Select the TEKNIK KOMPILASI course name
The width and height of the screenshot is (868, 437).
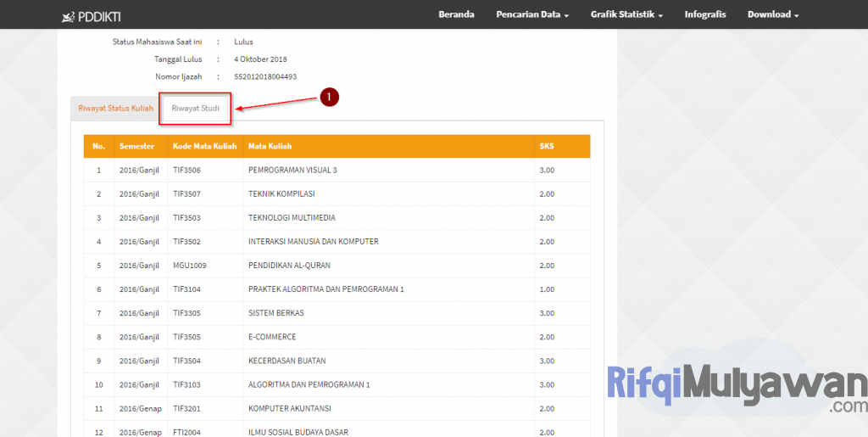tap(281, 193)
